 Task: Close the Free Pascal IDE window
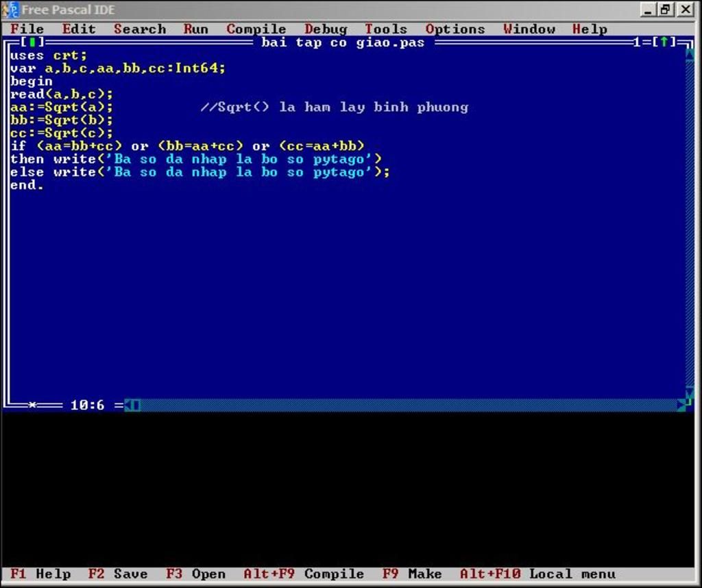point(686,10)
